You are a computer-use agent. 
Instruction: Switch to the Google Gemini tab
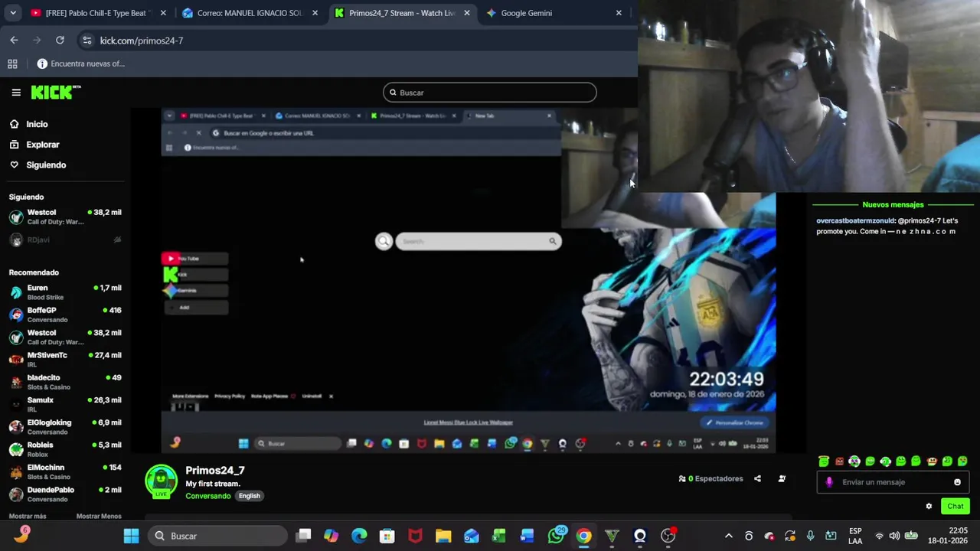(554, 13)
